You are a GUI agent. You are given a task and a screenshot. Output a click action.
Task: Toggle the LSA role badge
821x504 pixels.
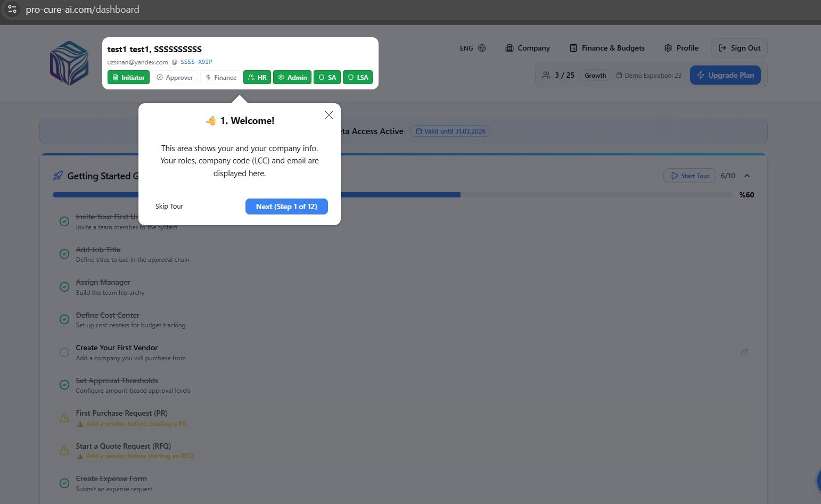point(358,77)
